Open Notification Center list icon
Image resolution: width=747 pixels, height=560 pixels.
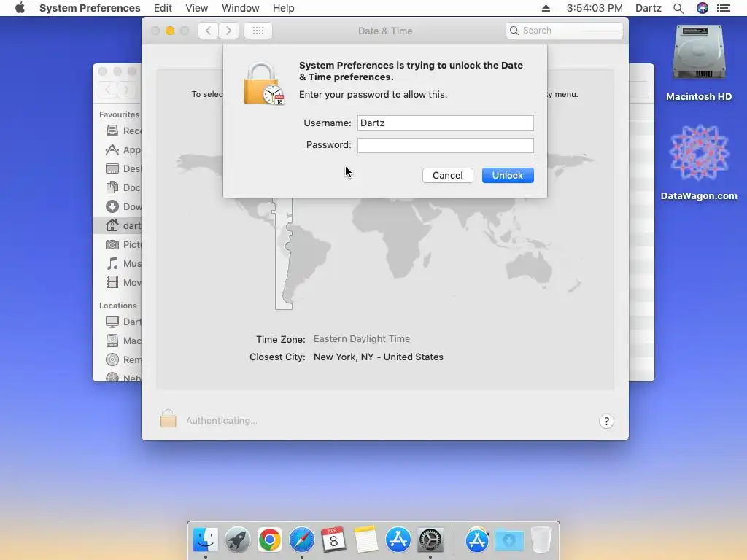pos(724,8)
